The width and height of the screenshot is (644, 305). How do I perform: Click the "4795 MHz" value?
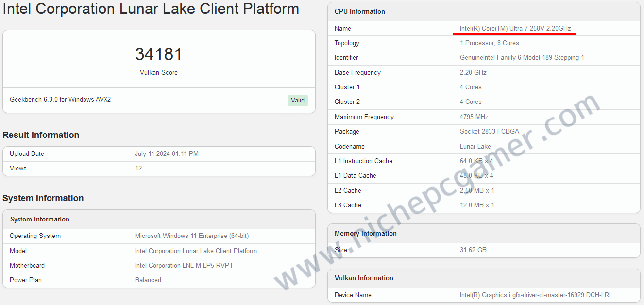[x=474, y=117]
